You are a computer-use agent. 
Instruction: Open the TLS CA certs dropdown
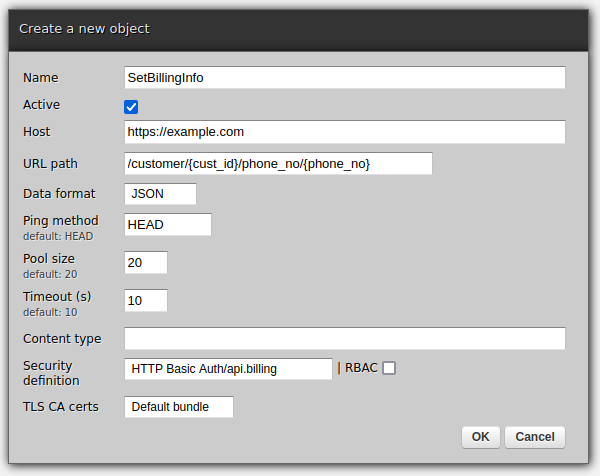tap(178, 407)
